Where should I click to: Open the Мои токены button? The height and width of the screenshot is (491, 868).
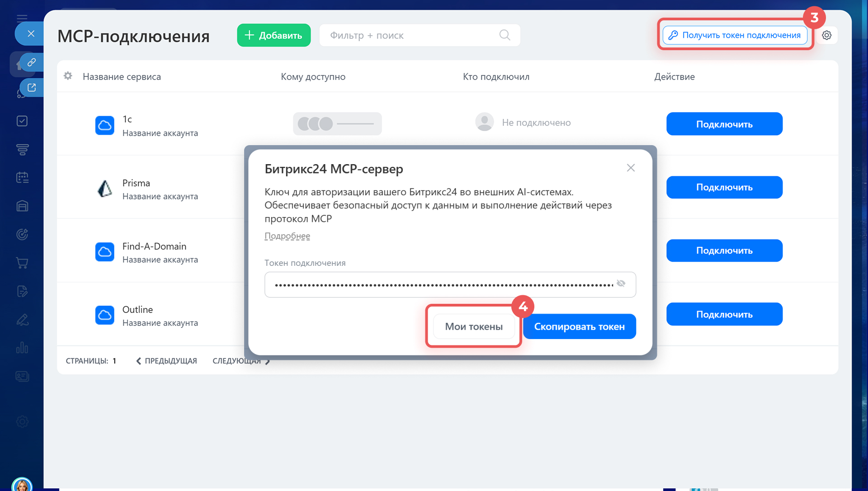473,326
